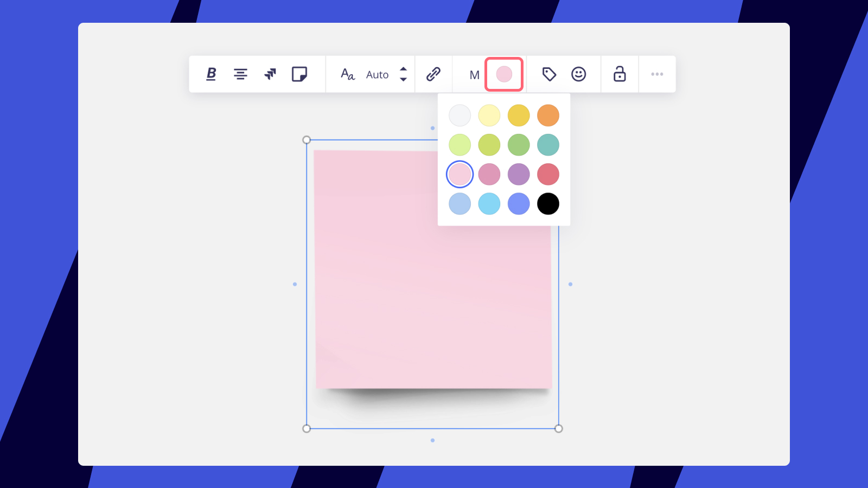Open the Auto font size dropdown
This screenshot has width=868, height=488.
377,75
